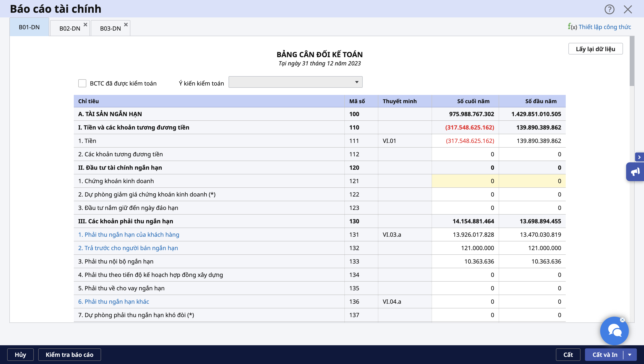Expand the Cất và In dropdown arrow
Viewport: 644px width, 364px height.
pos(630,354)
